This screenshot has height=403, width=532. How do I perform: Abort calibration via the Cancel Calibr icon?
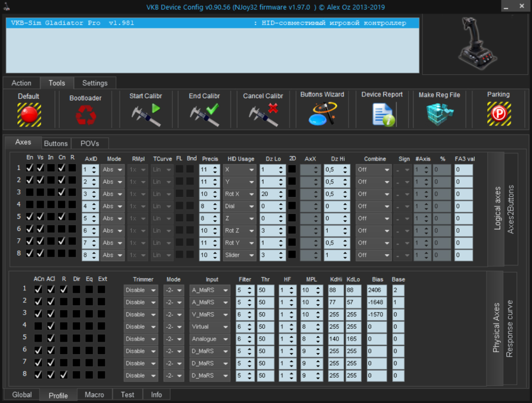tap(264, 115)
